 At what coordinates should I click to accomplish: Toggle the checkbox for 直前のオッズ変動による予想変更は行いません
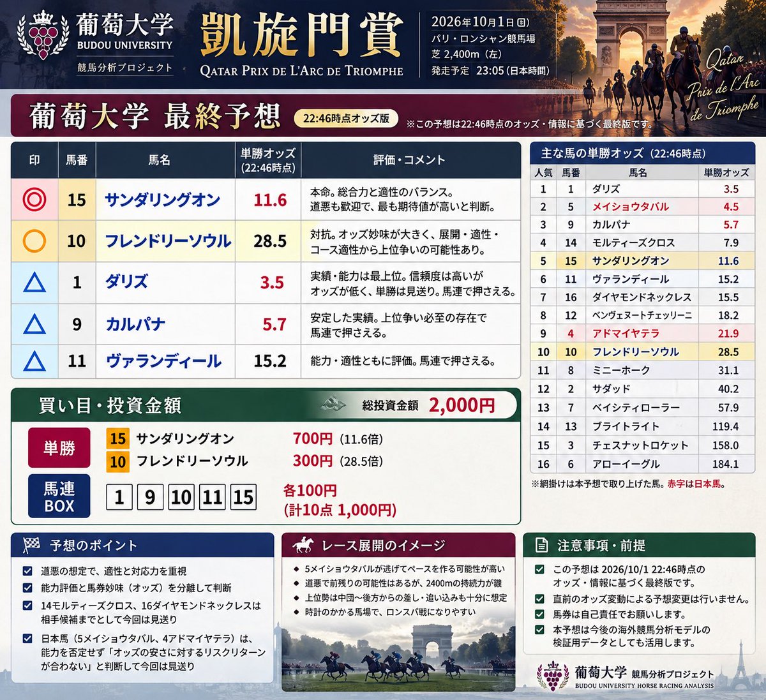coord(540,599)
